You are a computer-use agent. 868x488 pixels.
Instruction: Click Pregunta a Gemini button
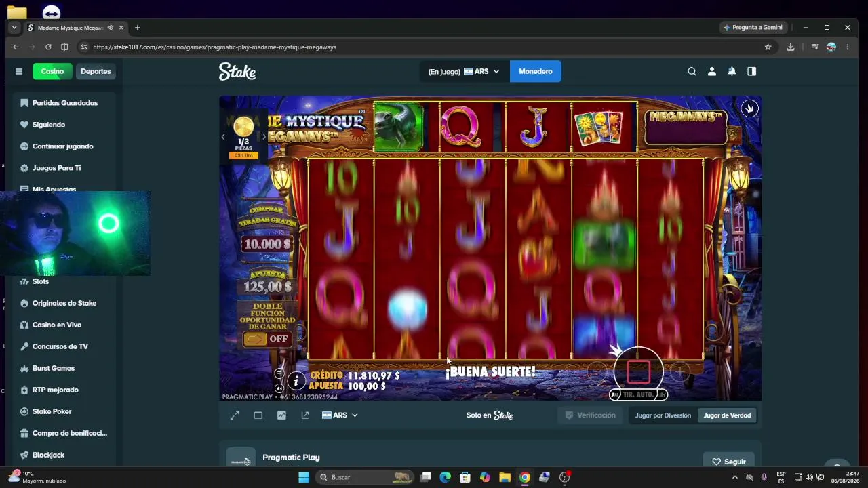tap(753, 28)
